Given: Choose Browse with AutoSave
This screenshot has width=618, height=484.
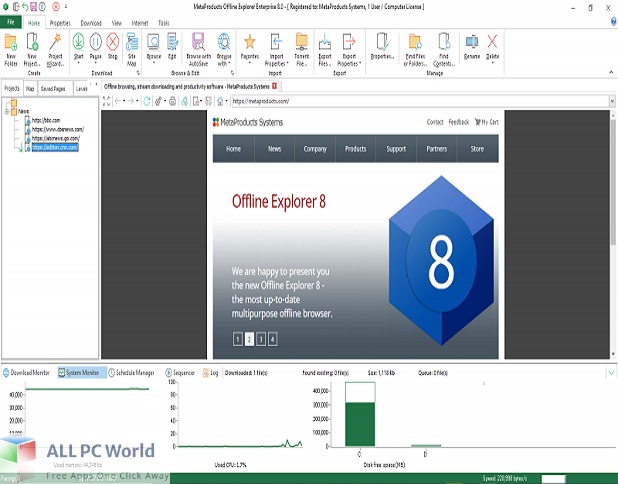Looking at the screenshot, I should point(198,49).
